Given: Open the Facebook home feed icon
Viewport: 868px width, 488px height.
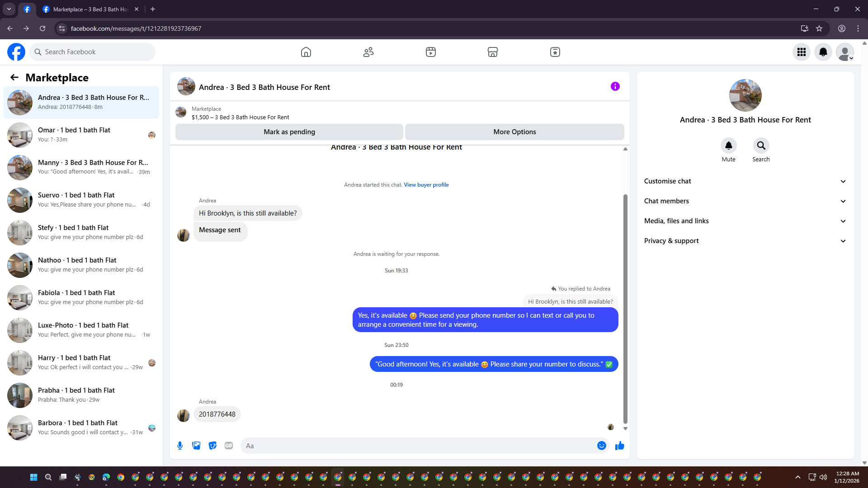Looking at the screenshot, I should (306, 52).
